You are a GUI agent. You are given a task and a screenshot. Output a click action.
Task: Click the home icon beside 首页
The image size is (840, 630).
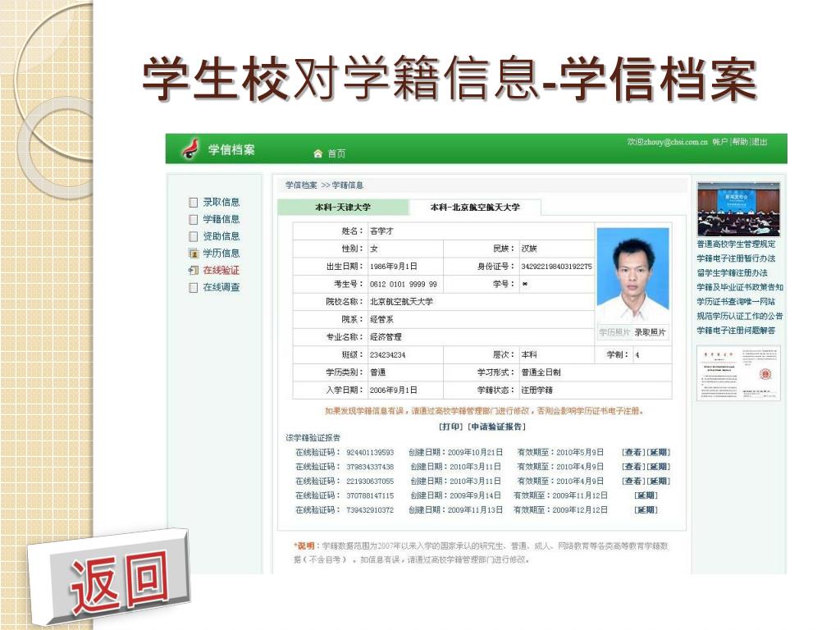[317, 153]
